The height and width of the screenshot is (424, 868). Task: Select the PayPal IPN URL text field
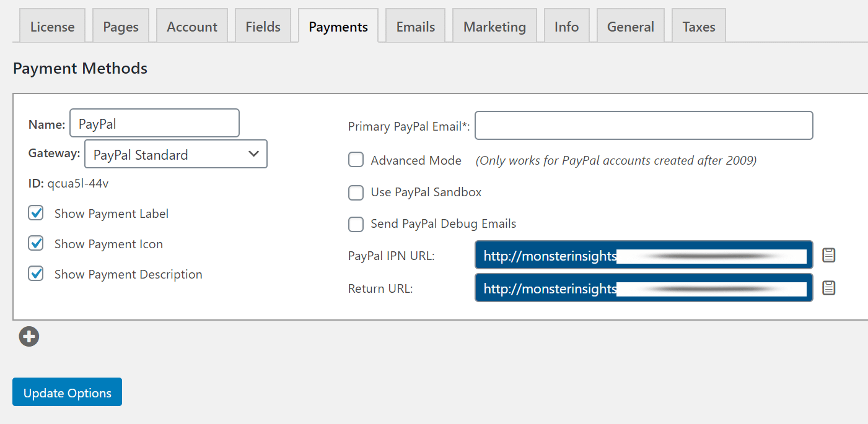pos(644,255)
